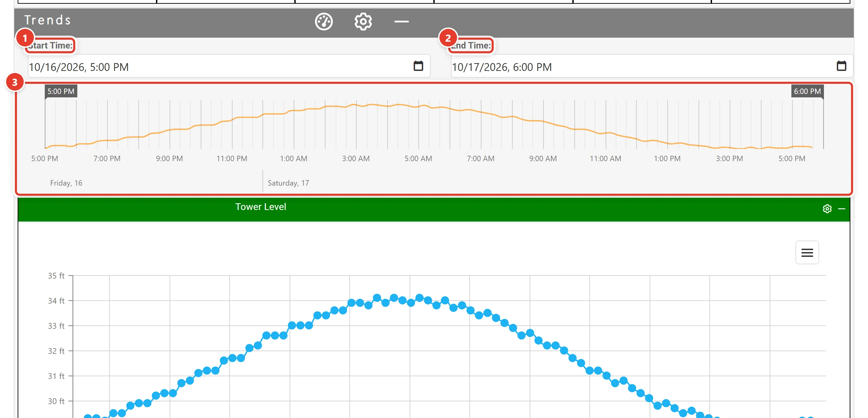Click the 30 ft axis label
This screenshot has height=418, width=868.
[x=56, y=401]
